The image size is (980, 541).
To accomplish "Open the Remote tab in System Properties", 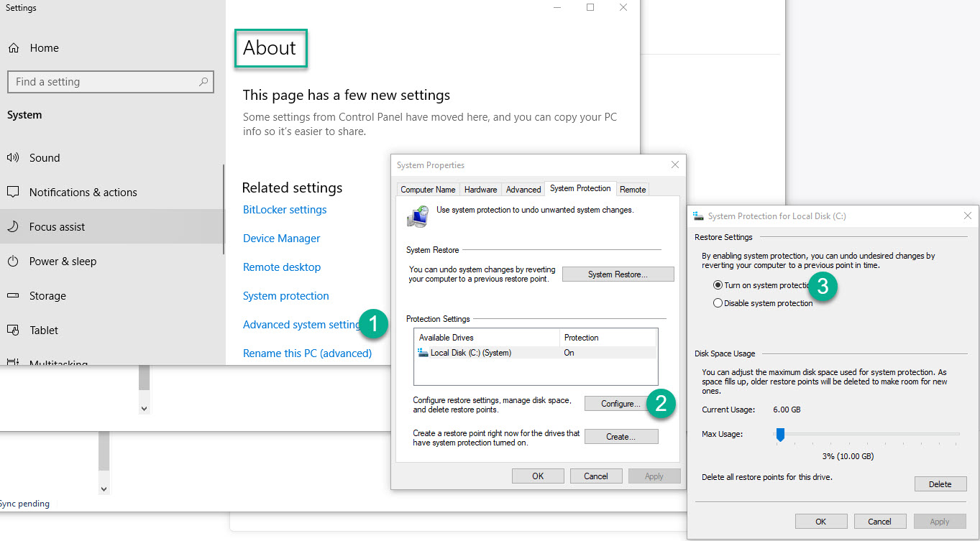I will [632, 189].
